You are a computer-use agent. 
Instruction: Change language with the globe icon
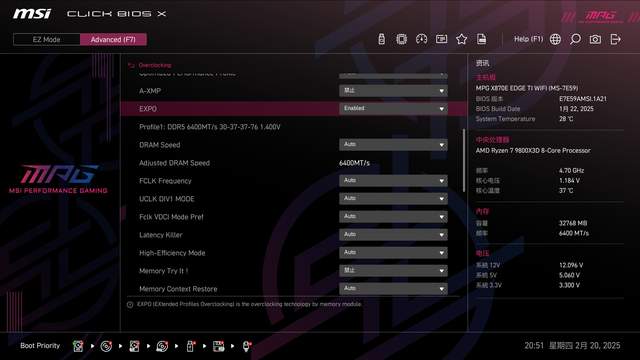555,39
